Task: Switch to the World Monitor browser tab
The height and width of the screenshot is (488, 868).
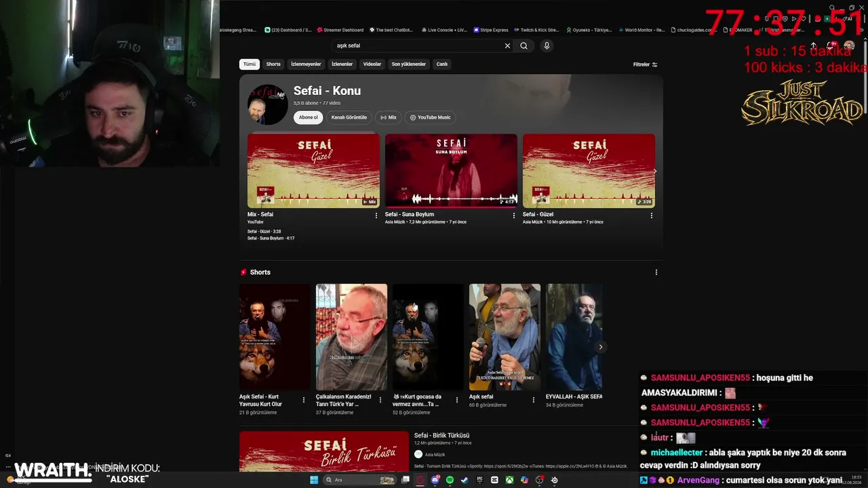Action: [x=642, y=30]
